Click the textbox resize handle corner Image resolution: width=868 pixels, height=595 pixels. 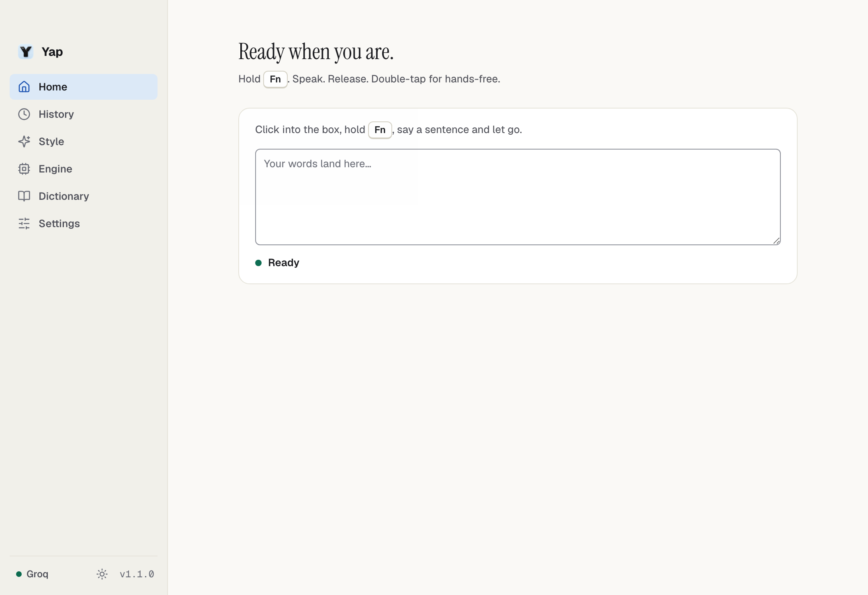776,241
